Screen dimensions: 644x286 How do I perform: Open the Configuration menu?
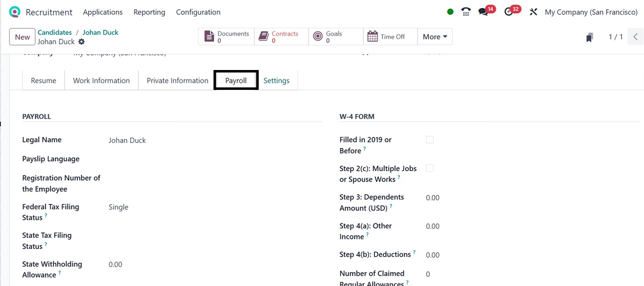coord(198,12)
